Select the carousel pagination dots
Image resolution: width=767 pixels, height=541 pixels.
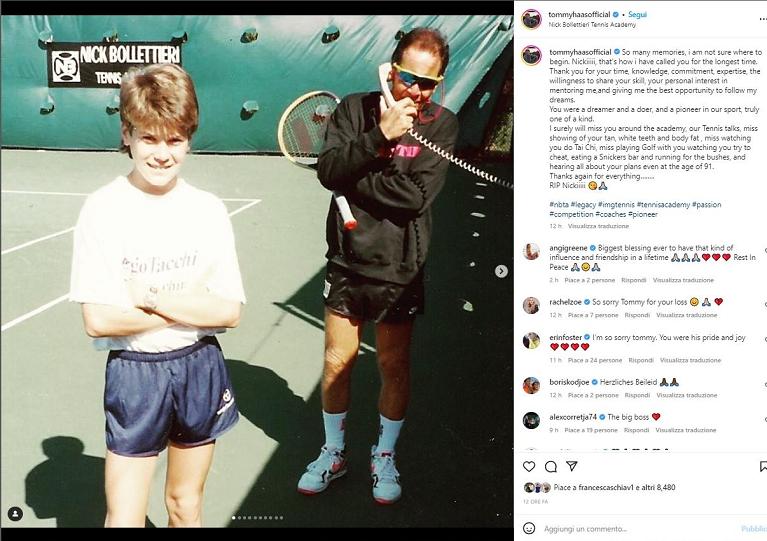pos(258,518)
